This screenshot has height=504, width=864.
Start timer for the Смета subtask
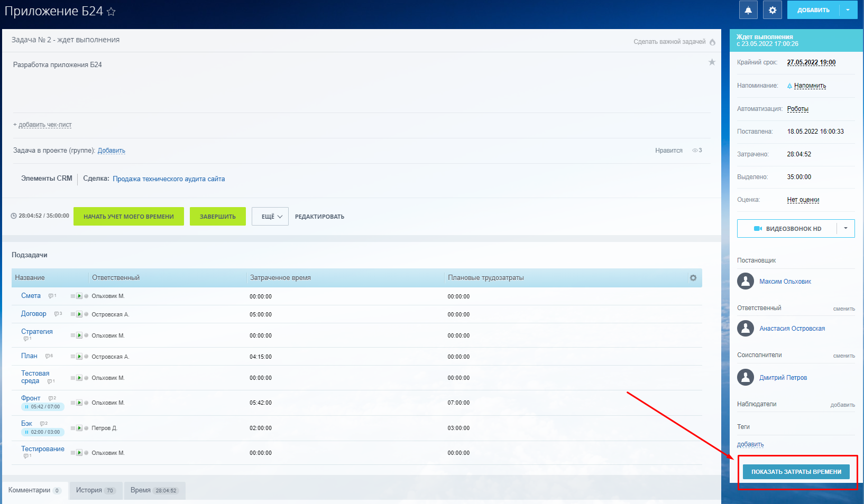(x=79, y=296)
